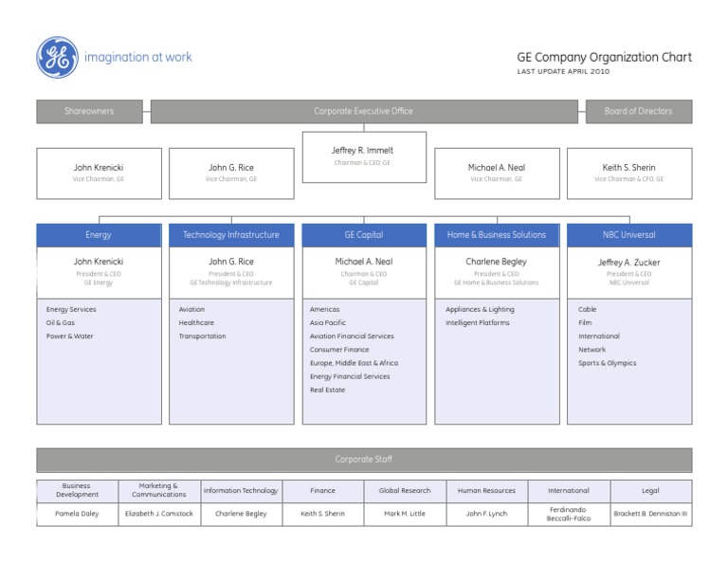Select 'Finance' staff cell

pos(323,491)
